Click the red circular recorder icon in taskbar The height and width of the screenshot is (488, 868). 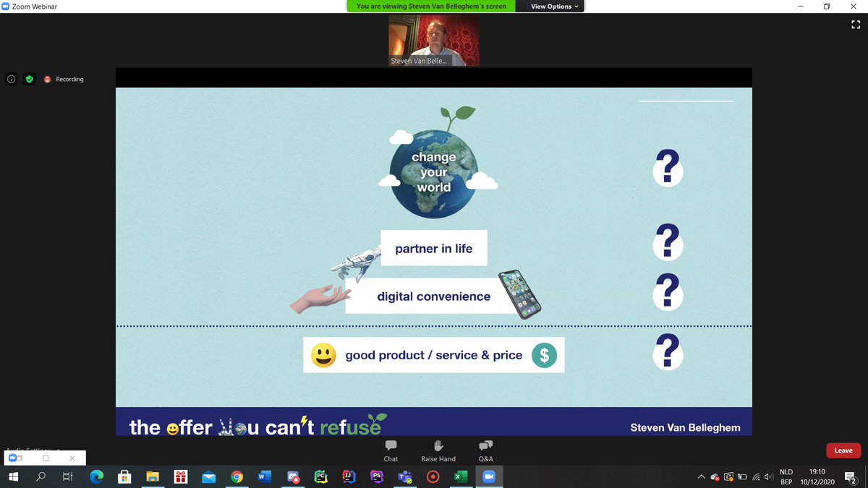coord(433,476)
